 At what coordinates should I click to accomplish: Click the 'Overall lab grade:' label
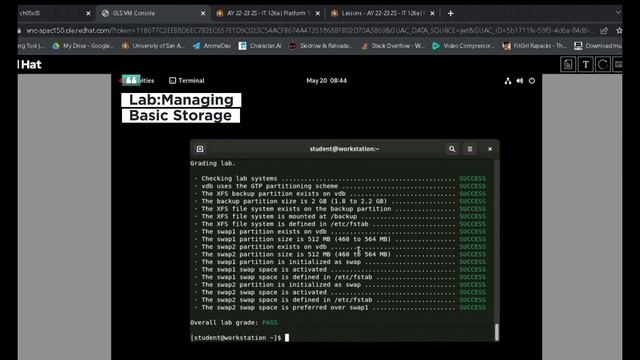tap(224, 323)
